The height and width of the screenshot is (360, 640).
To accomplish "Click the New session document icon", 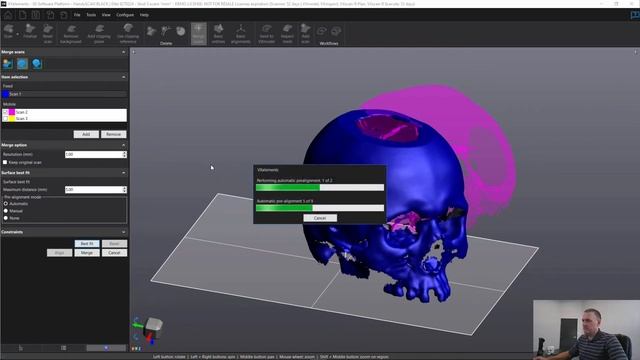I will pyautogui.click(x=22, y=15).
